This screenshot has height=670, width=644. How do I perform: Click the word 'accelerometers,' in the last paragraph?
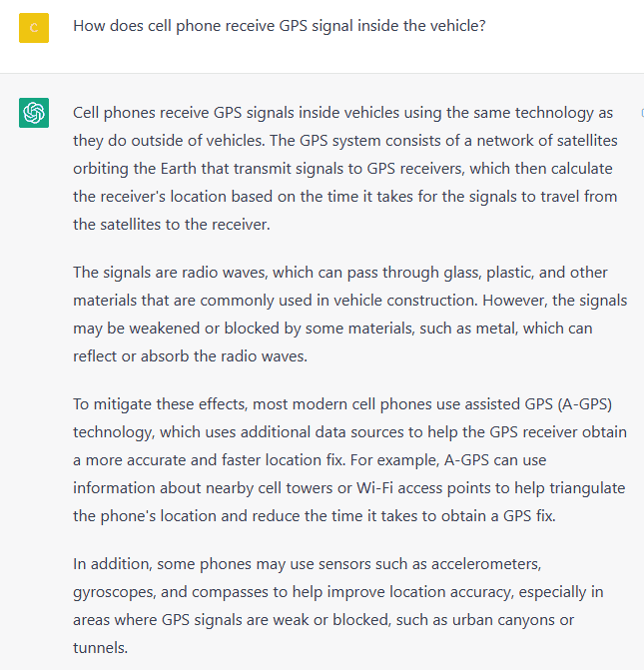coord(486,564)
